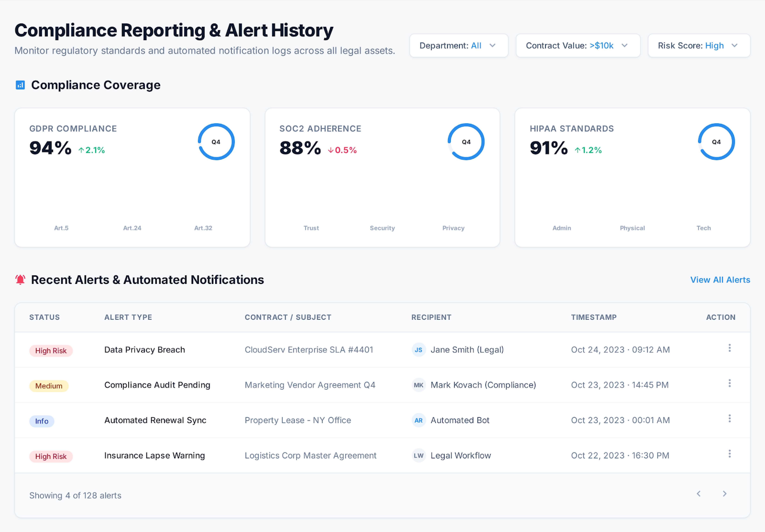Open CloudServ Enterprise SLA #4401 contract
This screenshot has height=532, width=765.
(309, 350)
